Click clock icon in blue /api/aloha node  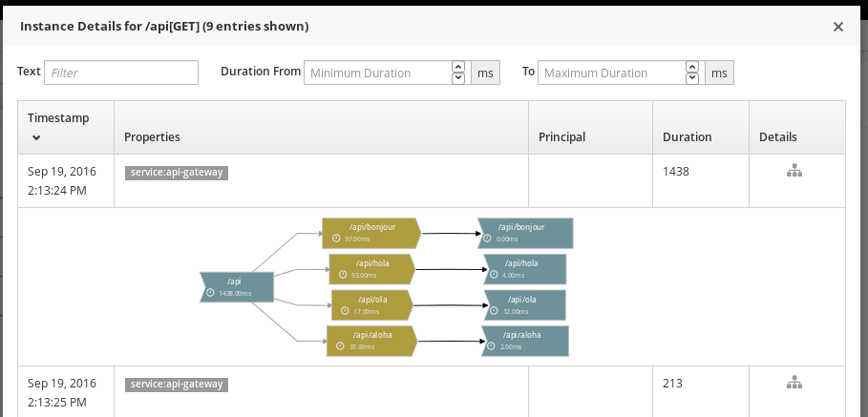tap(491, 346)
